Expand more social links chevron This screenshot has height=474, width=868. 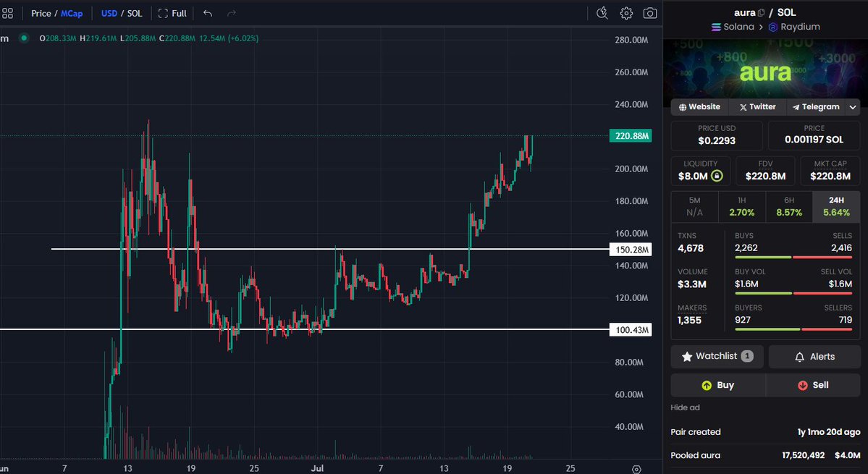point(853,107)
